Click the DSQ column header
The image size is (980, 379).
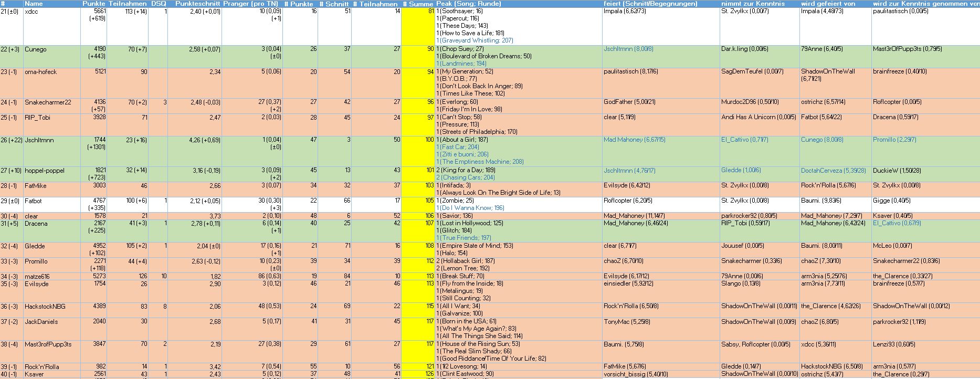(158, 4)
